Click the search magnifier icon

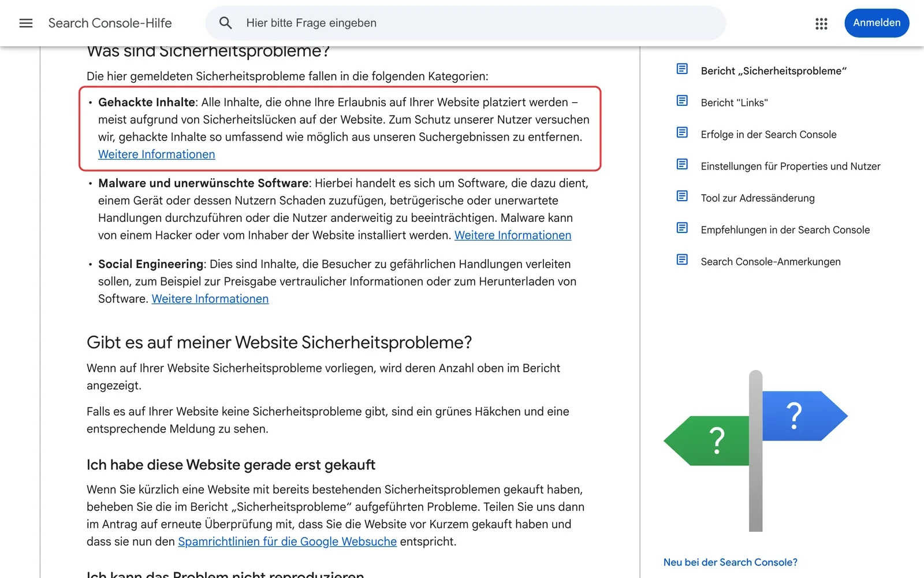click(226, 23)
